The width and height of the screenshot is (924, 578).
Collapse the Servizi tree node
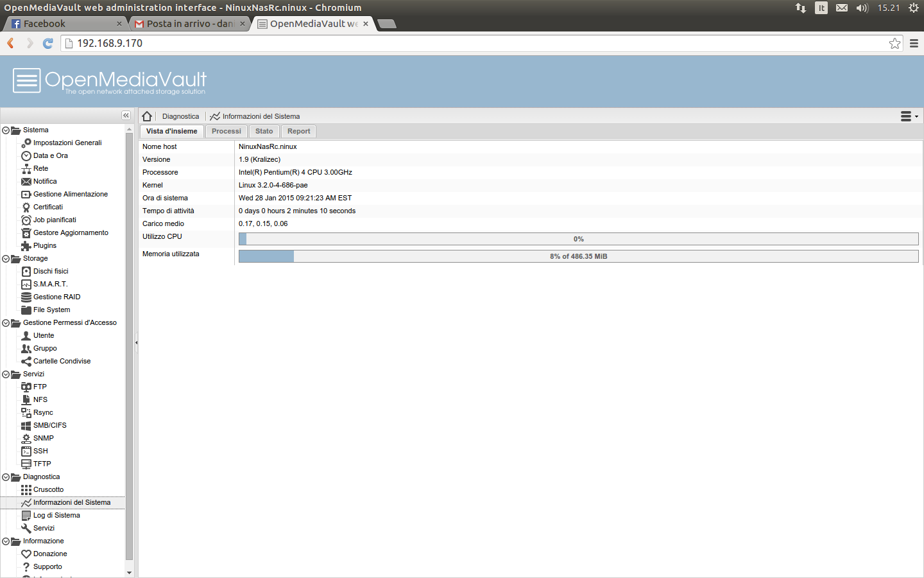tap(6, 374)
